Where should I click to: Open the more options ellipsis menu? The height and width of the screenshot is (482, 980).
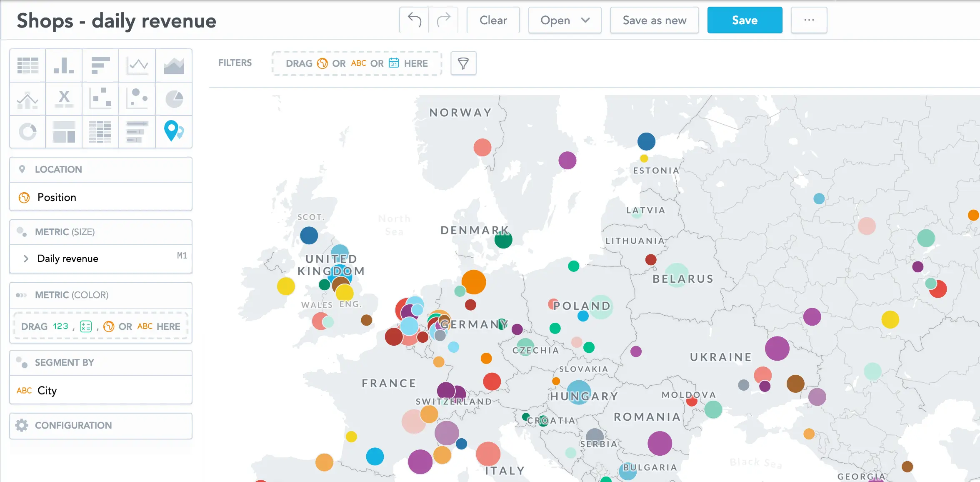(809, 20)
